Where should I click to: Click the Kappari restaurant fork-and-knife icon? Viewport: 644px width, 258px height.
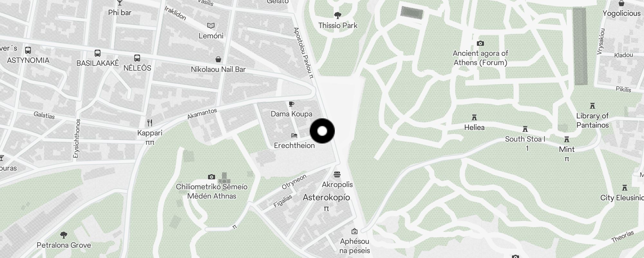pos(150,123)
